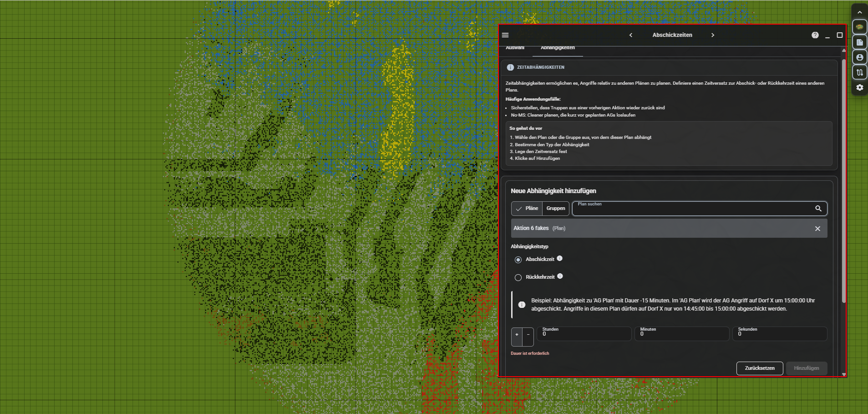Click the 'Neue Abhängigkeit hinzufügen' heading
868x414 pixels.
point(553,191)
